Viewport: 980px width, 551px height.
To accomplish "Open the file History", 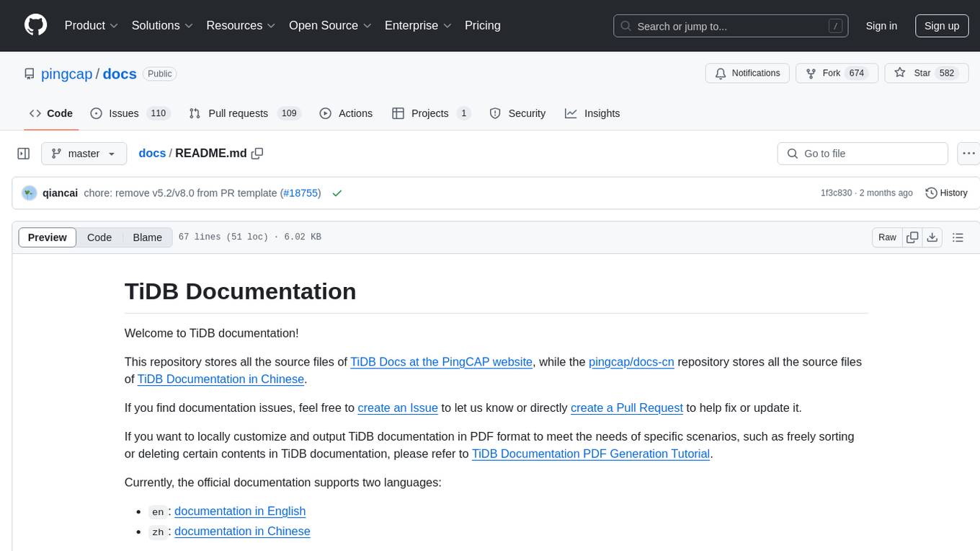I will (x=946, y=193).
